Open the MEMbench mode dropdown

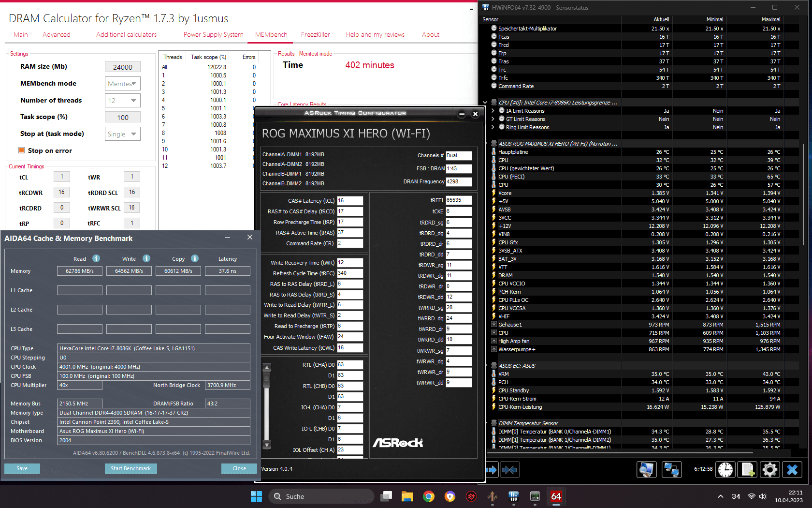123,84
